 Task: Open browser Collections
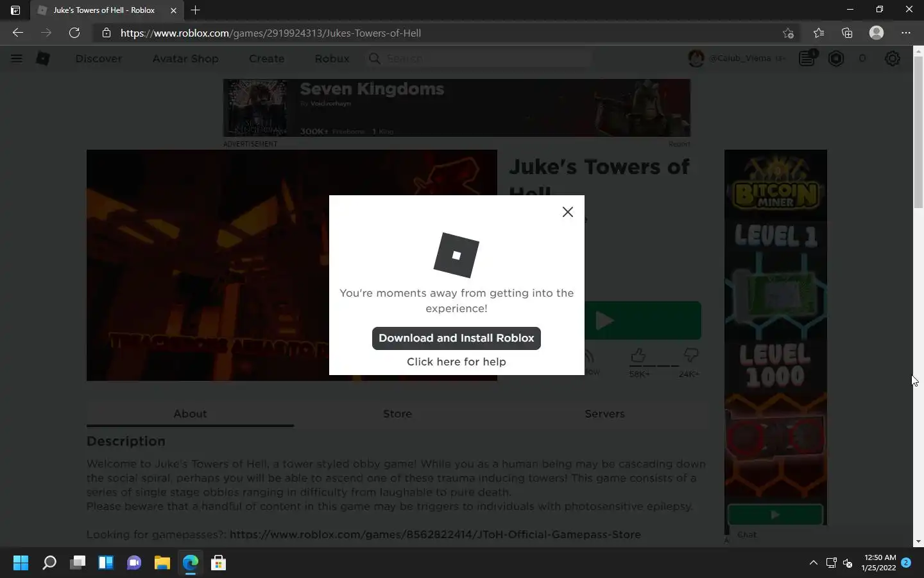(847, 33)
